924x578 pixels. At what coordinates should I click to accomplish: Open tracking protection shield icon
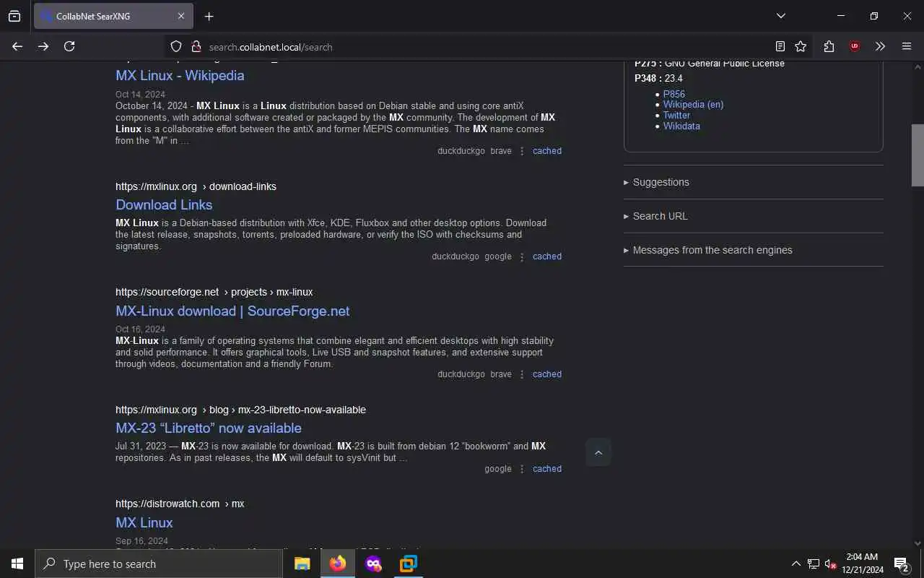tap(176, 46)
